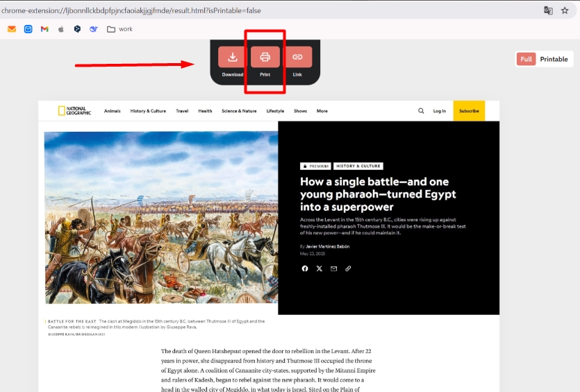This screenshot has width=580, height=392.
Task: Click the History & Culture category tag
Action: (x=358, y=167)
